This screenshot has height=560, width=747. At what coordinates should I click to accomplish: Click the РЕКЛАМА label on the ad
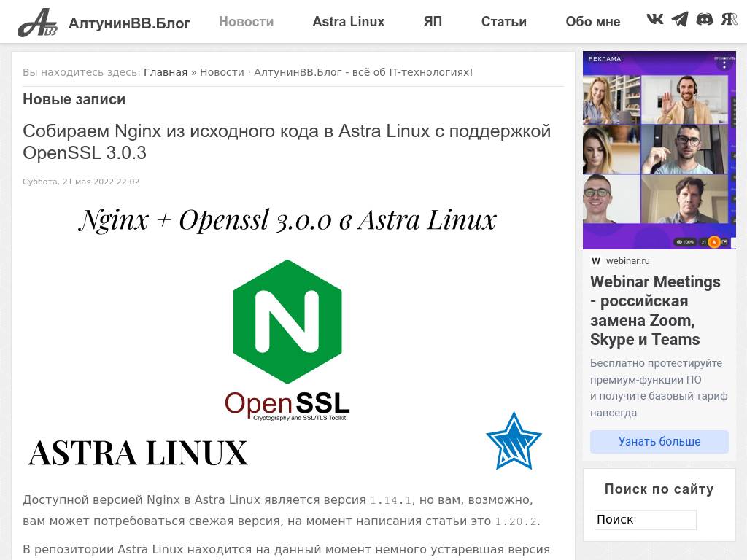click(x=605, y=58)
